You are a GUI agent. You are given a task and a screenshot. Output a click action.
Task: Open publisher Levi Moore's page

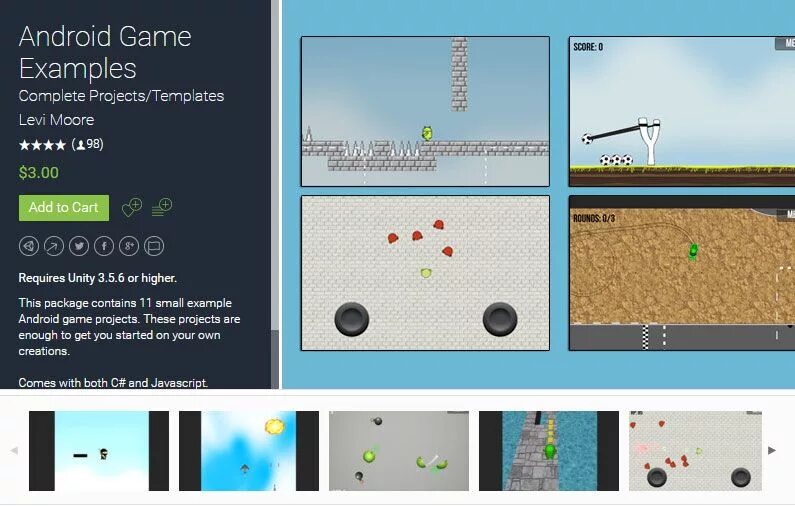click(56, 120)
